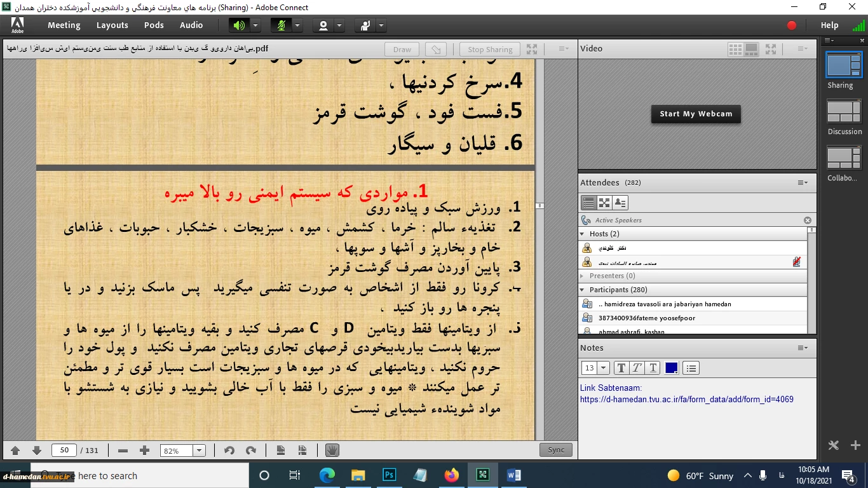Click the Stop Sharing button

pos(490,49)
